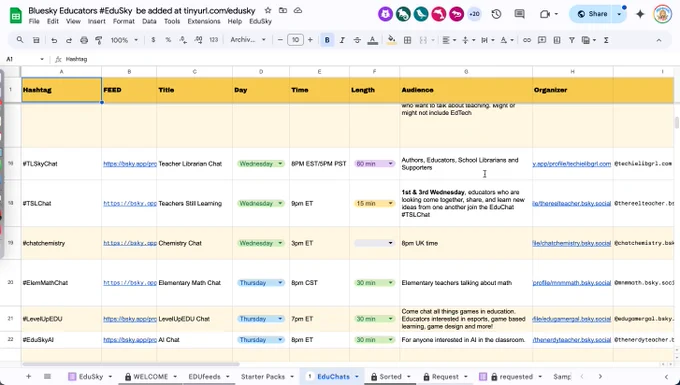The height and width of the screenshot is (385, 680).
Task: Open the Insert menu
Action: (x=96, y=21)
